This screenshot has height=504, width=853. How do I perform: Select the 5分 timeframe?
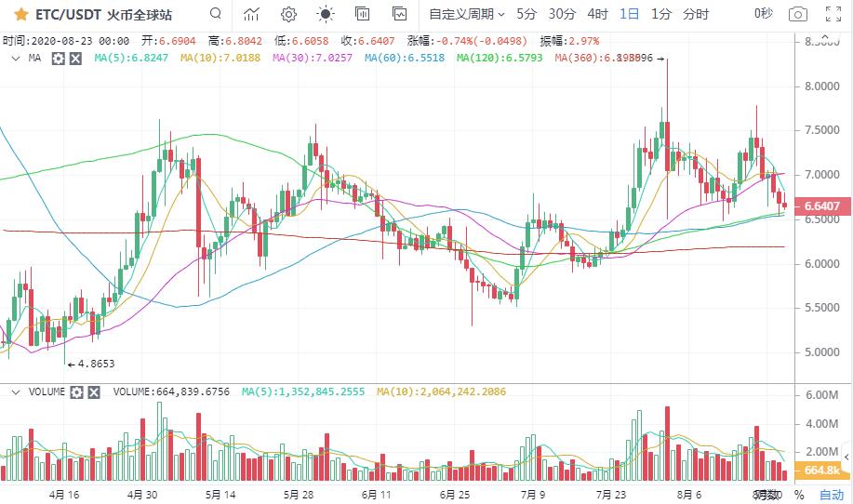pyautogui.click(x=526, y=14)
